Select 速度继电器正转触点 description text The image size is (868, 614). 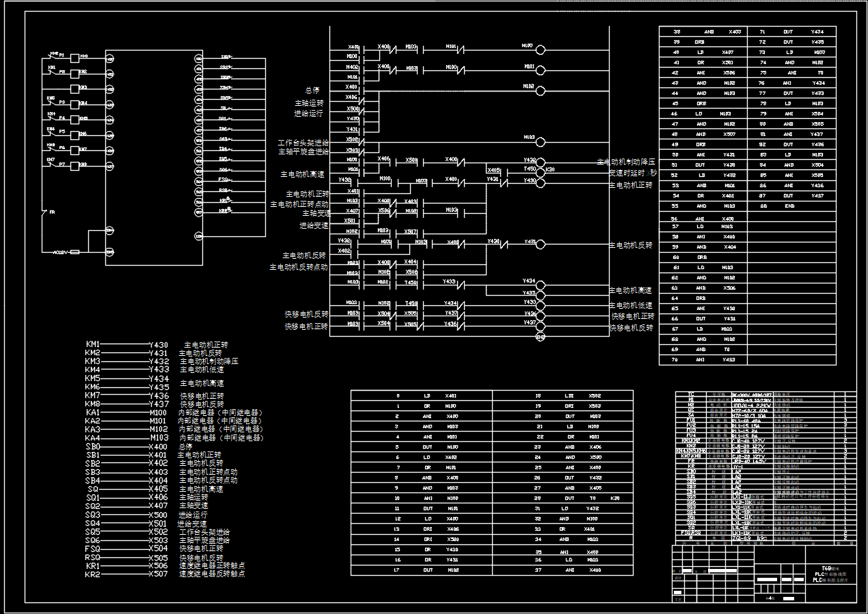coord(212,566)
